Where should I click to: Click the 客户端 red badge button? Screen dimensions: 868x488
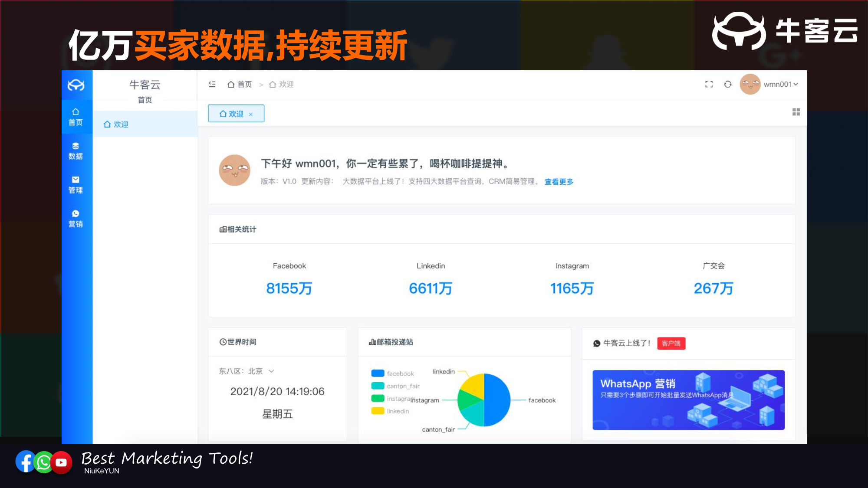coord(671,343)
